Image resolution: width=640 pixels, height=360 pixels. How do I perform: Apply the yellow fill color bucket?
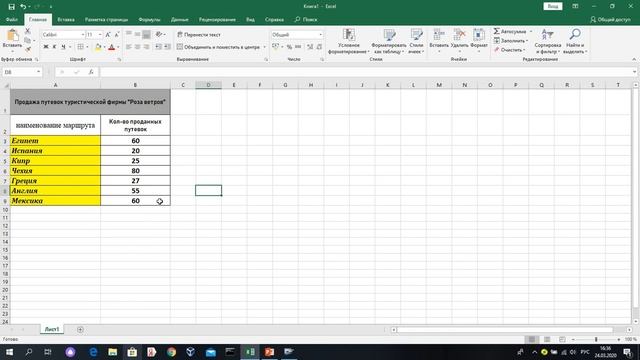pos(98,47)
